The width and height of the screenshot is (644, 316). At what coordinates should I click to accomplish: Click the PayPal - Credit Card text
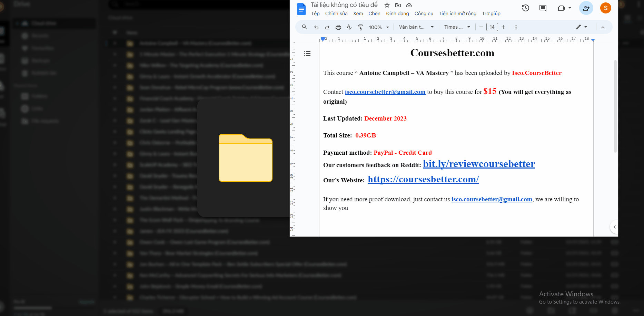(x=403, y=153)
